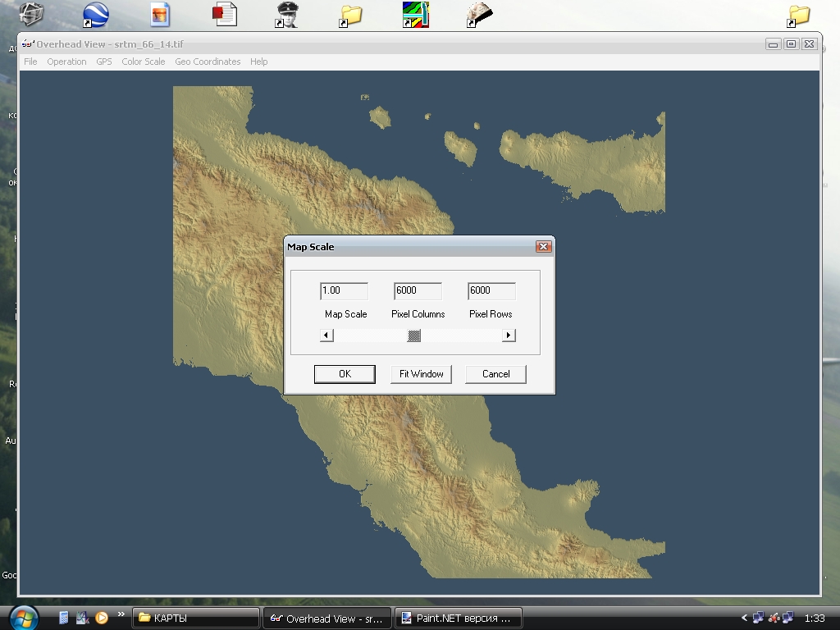The image size is (840, 630).
Task: Expand hidden quick launch items chevron
Action: pos(121,614)
